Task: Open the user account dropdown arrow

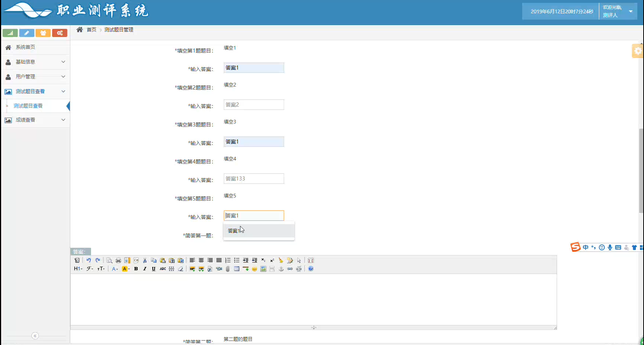Action: pos(631,11)
